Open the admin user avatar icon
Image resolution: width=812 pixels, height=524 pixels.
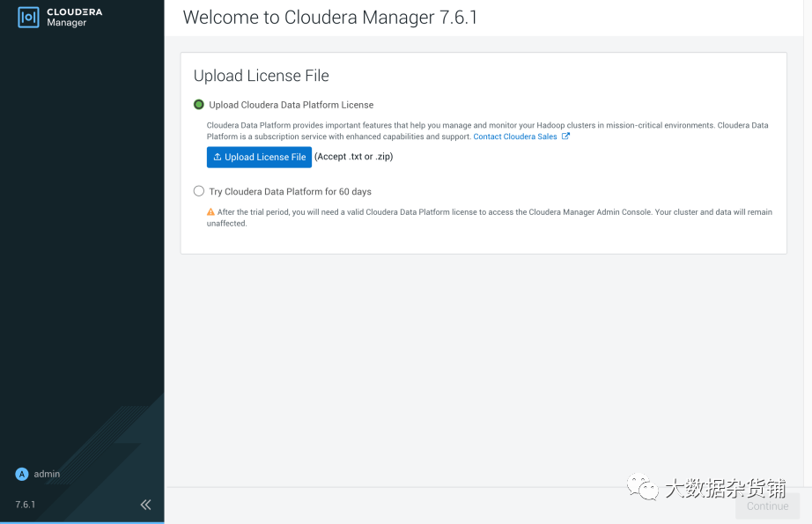[x=22, y=474]
